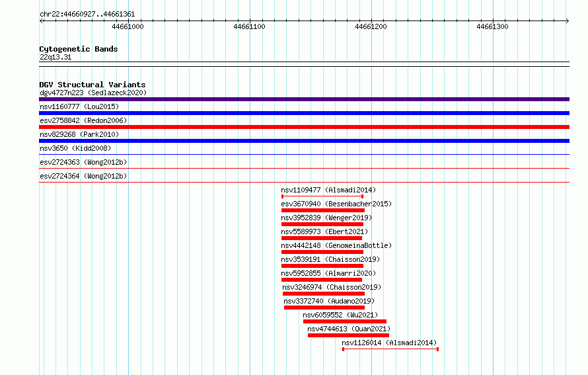The width and height of the screenshot is (588, 375).
Task: Click the blue bar under nsv1160777
Action: click(x=304, y=113)
